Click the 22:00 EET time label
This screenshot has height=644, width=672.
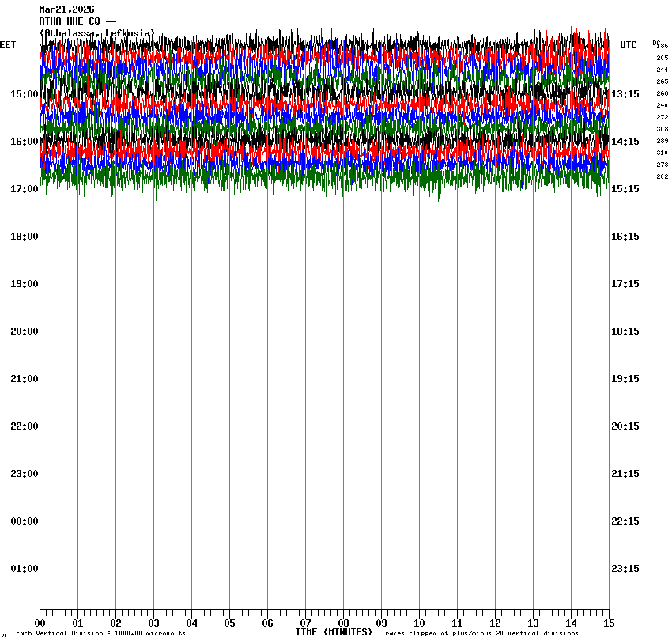tap(24, 426)
